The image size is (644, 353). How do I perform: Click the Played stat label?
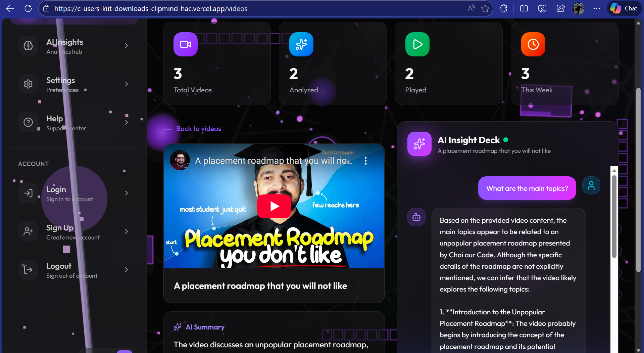pos(416,90)
